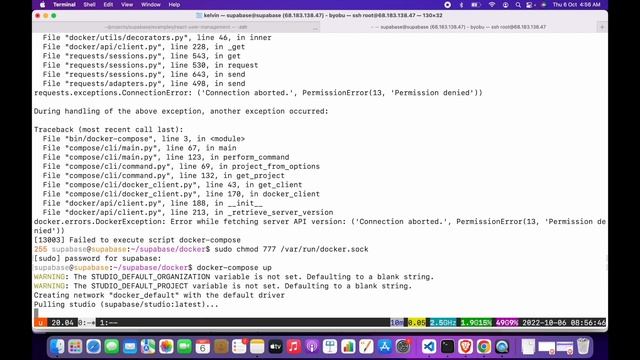Open the Photos app

pos(166,347)
